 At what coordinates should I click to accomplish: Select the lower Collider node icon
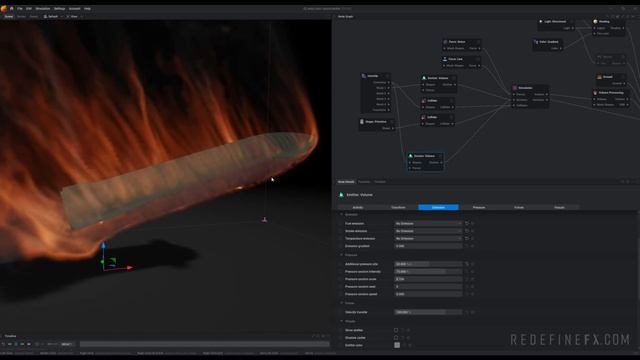coord(424,117)
